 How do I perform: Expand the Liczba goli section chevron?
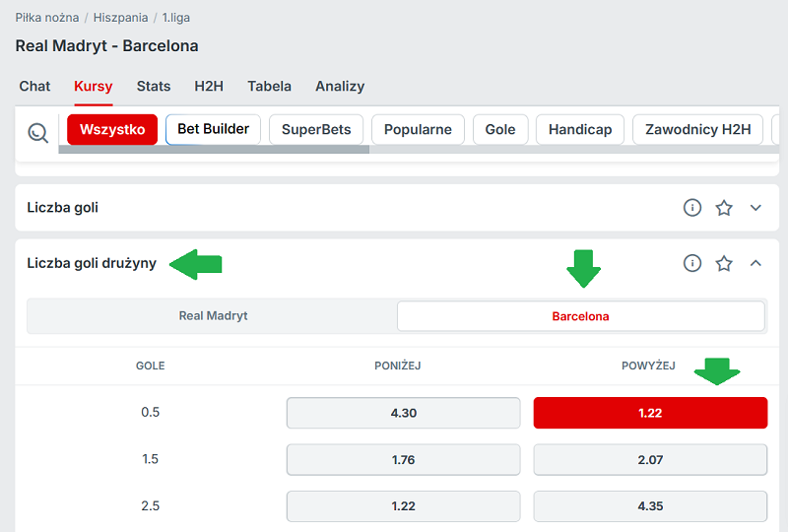(755, 208)
